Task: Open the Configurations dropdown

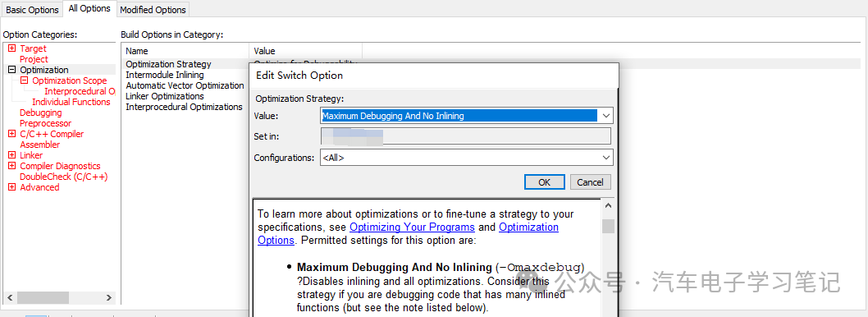Action: click(x=606, y=158)
